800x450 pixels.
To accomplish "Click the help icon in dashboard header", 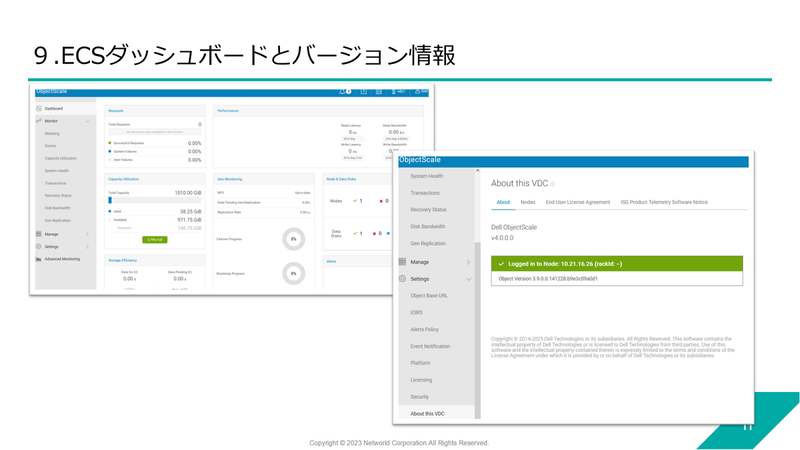I will [x=363, y=91].
